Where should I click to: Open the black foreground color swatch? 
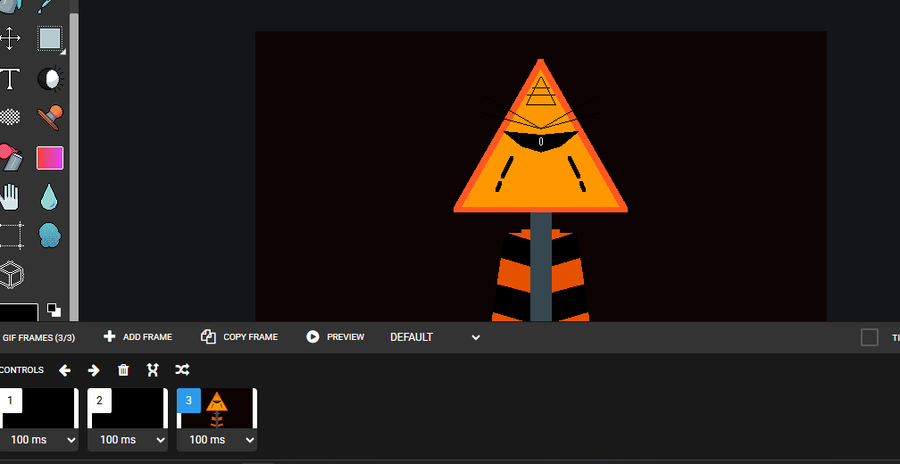18,313
